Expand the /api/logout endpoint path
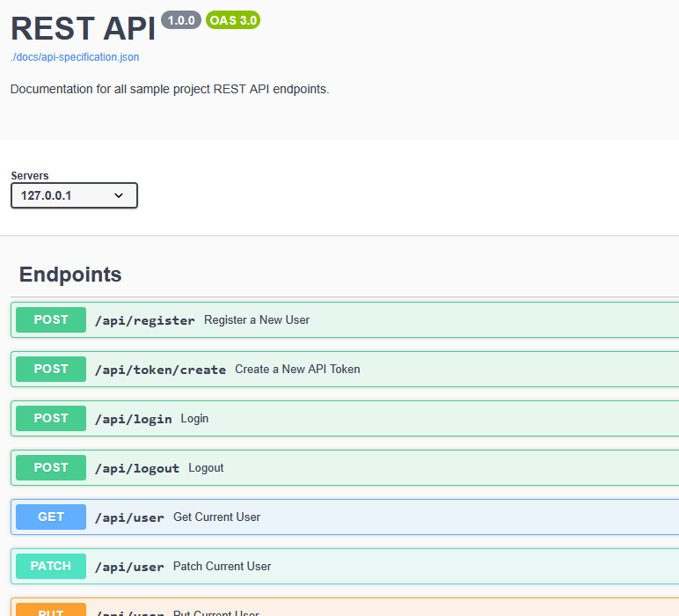This screenshot has width=679, height=616. tap(136, 468)
